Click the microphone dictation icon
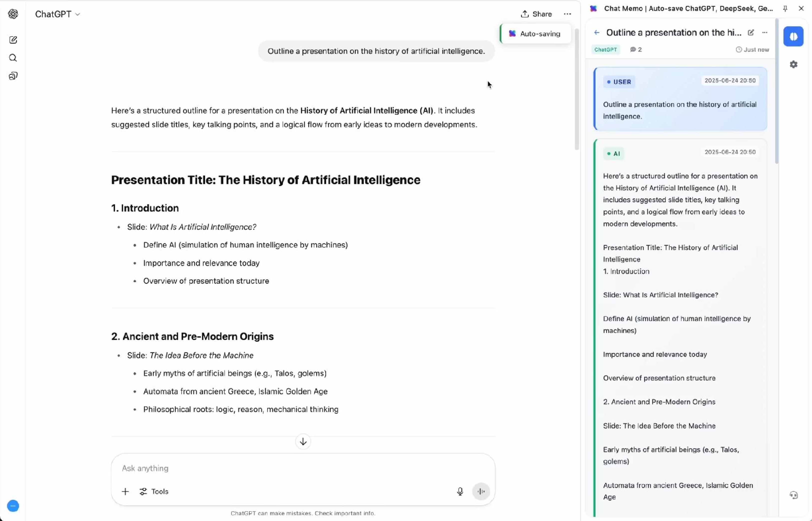Image resolution: width=812 pixels, height=521 pixels. tap(460, 491)
